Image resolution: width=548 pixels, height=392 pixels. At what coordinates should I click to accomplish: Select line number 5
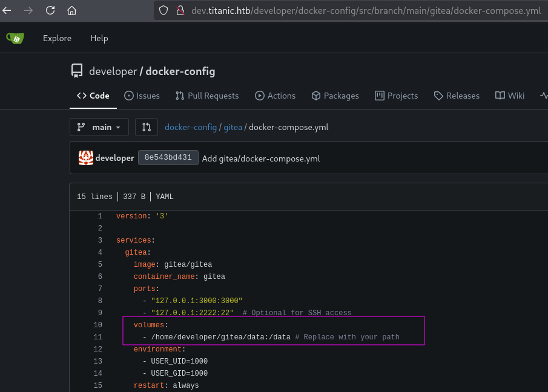pyautogui.click(x=100, y=264)
